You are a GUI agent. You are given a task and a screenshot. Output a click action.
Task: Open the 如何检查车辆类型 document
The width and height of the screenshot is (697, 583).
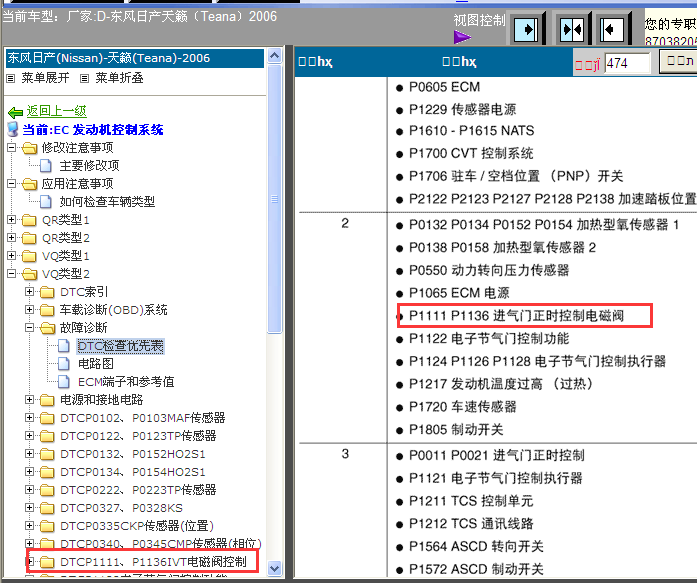point(107,202)
